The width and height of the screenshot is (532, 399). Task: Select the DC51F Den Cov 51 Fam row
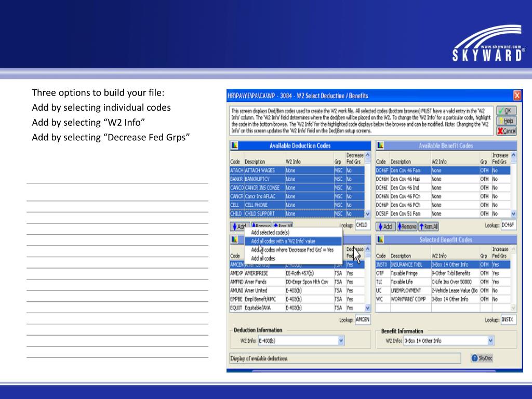point(443,214)
